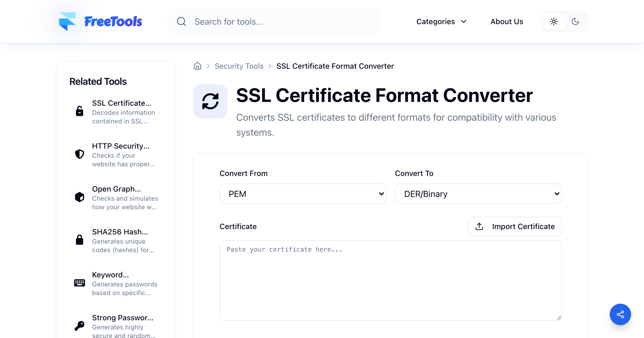The width and height of the screenshot is (644, 338).
Task: Open the Keyword... related tool
Action: click(x=116, y=284)
